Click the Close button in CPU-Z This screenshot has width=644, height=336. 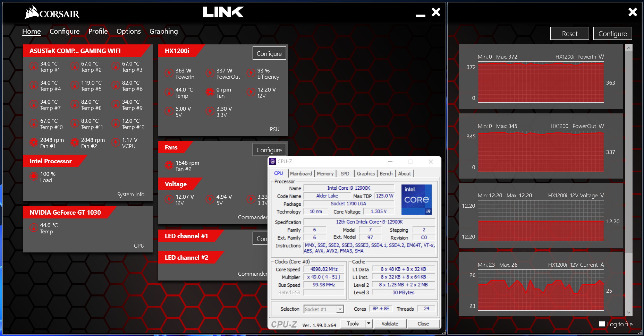[423, 324]
